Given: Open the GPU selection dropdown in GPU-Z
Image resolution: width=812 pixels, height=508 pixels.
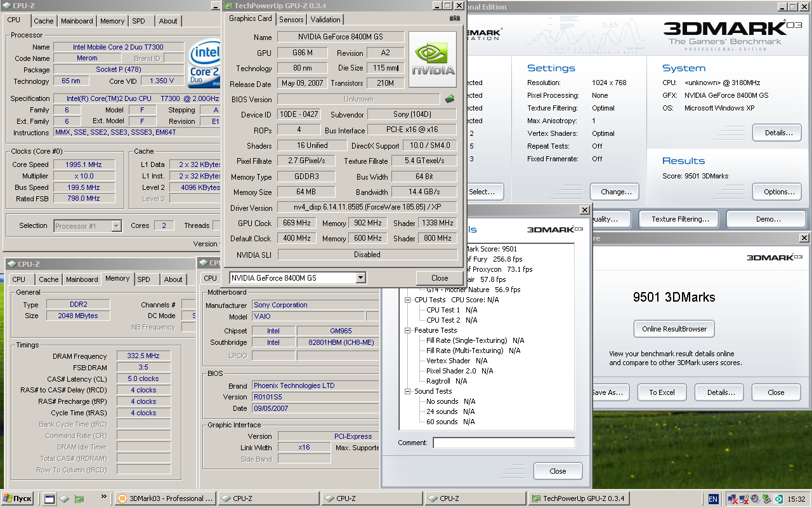Looking at the screenshot, I should click(360, 277).
